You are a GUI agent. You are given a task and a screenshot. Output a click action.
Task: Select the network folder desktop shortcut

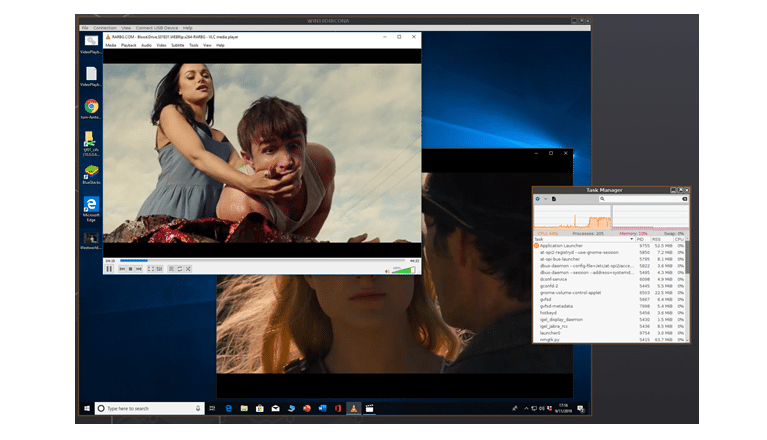(x=91, y=143)
